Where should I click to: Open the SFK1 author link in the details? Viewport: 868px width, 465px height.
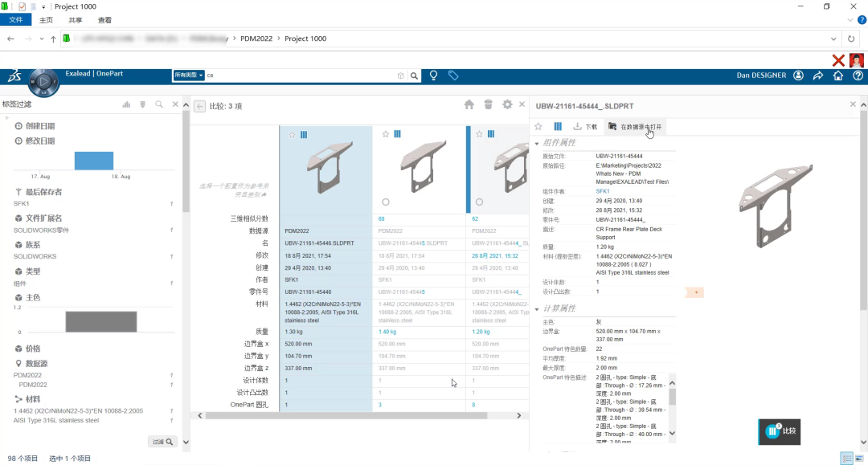[602, 191]
